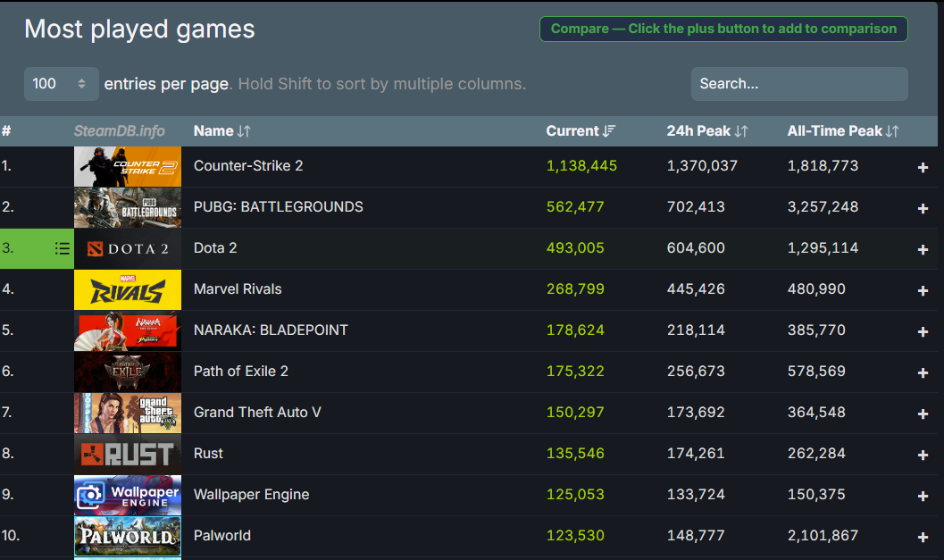Select all-time peak value 364,548
The image size is (944, 560).
point(816,412)
